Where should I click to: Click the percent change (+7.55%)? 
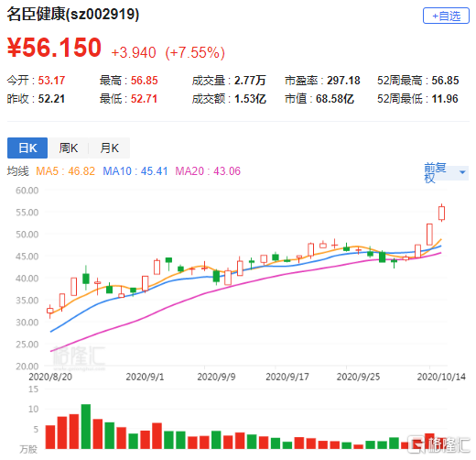(x=195, y=52)
